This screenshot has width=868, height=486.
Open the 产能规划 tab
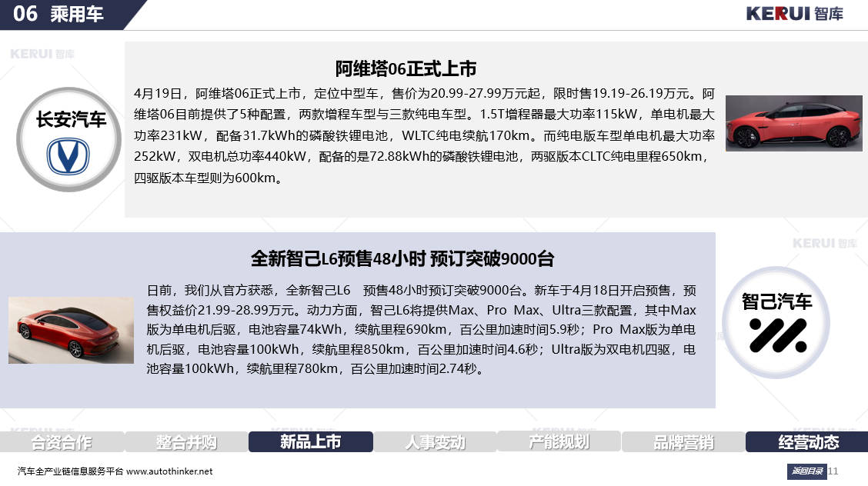pos(559,441)
